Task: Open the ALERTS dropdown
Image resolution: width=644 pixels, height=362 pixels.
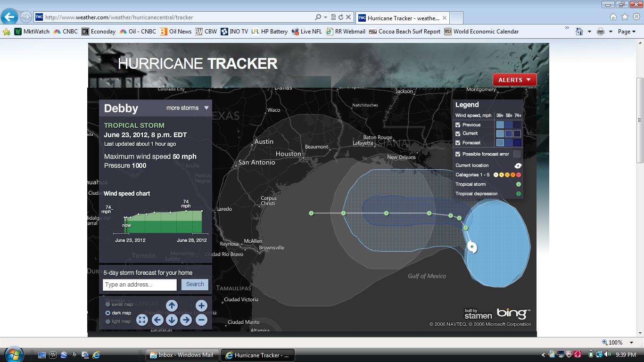Action: (x=515, y=80)
